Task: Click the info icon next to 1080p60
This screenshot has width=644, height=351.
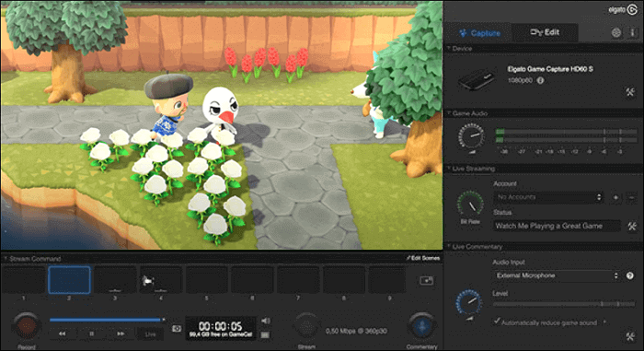Action: (x=541, y=81)
